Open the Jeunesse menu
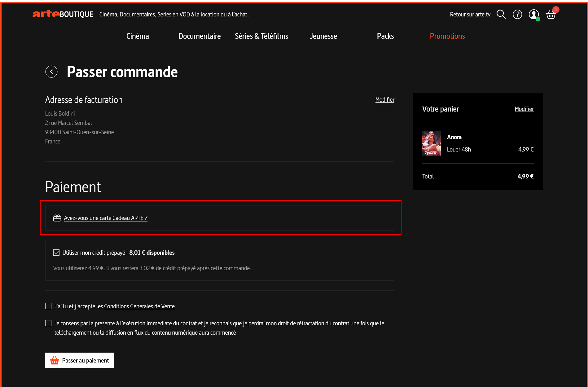 click(x=323, y=36)
